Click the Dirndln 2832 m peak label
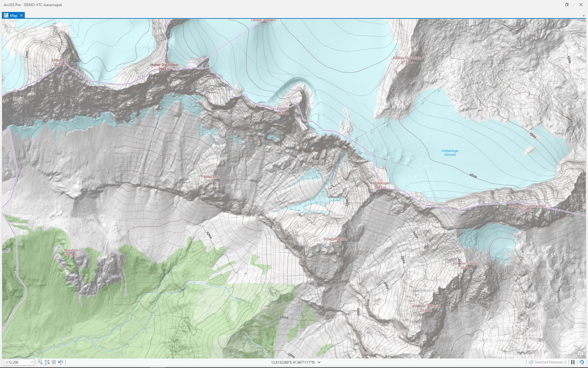 tap(283, 111)
